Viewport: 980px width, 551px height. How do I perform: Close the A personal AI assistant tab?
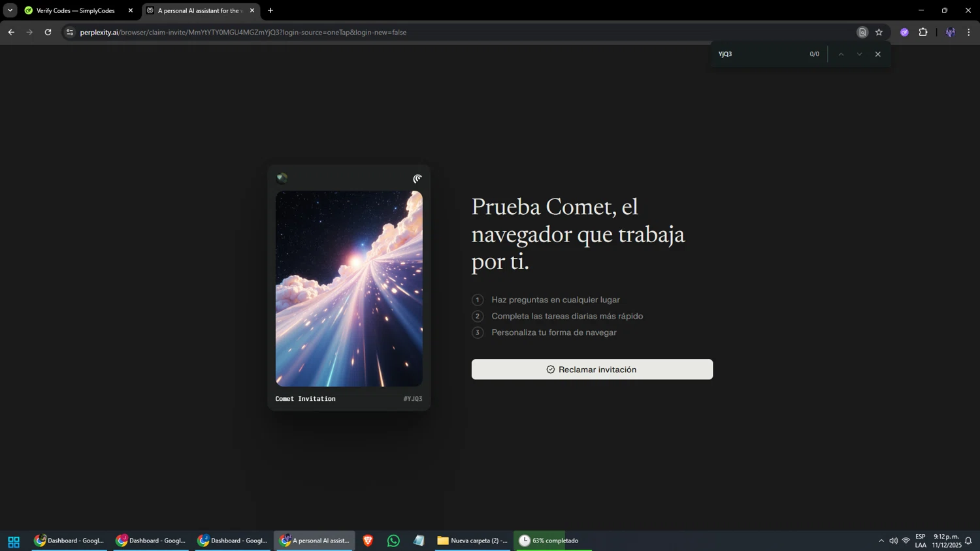(252, 10)
